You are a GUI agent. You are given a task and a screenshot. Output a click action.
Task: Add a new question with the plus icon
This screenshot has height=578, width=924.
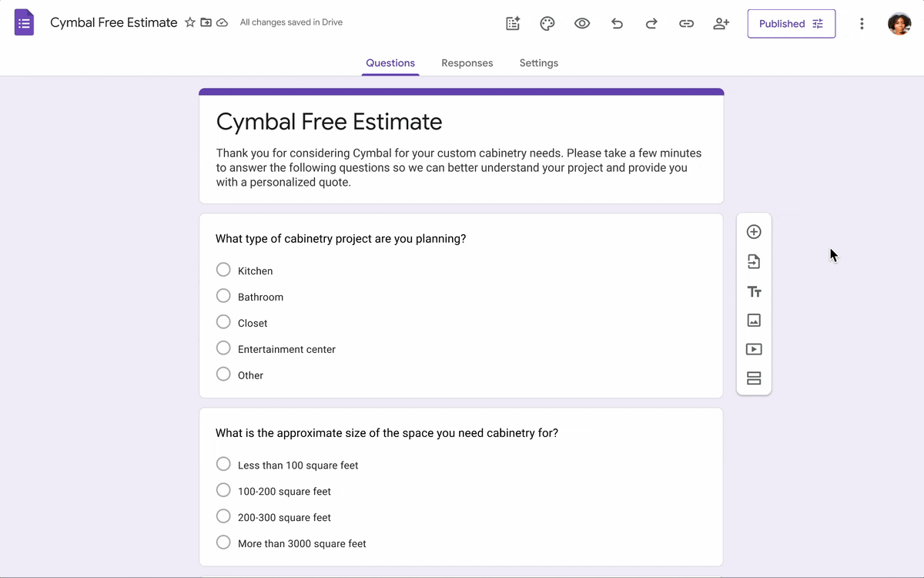pos(754,231)
